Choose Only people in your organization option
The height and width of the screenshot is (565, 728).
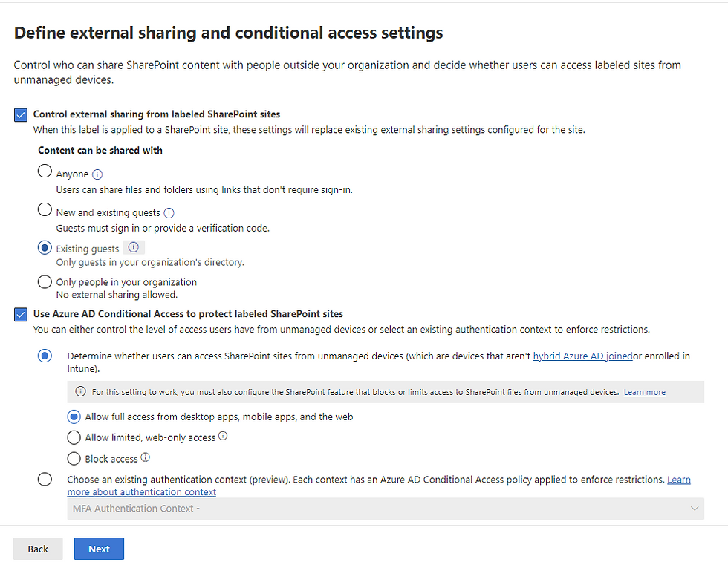(x=45, y=281)
